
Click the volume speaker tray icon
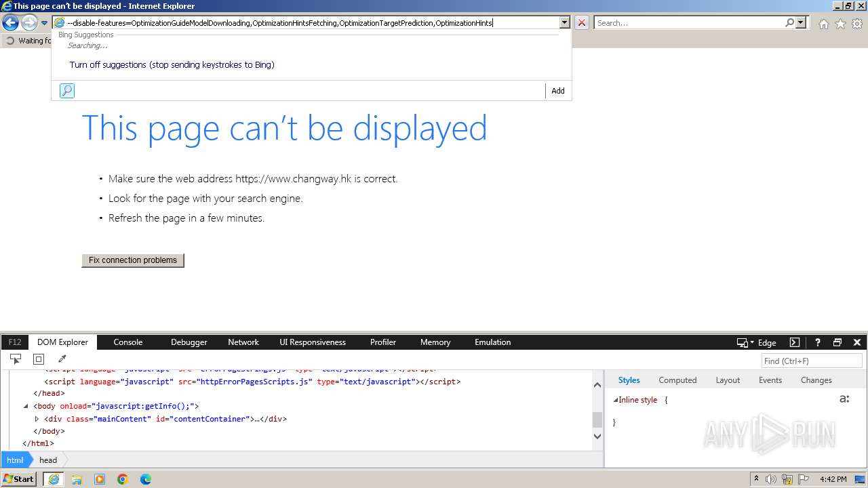[771, 479]
